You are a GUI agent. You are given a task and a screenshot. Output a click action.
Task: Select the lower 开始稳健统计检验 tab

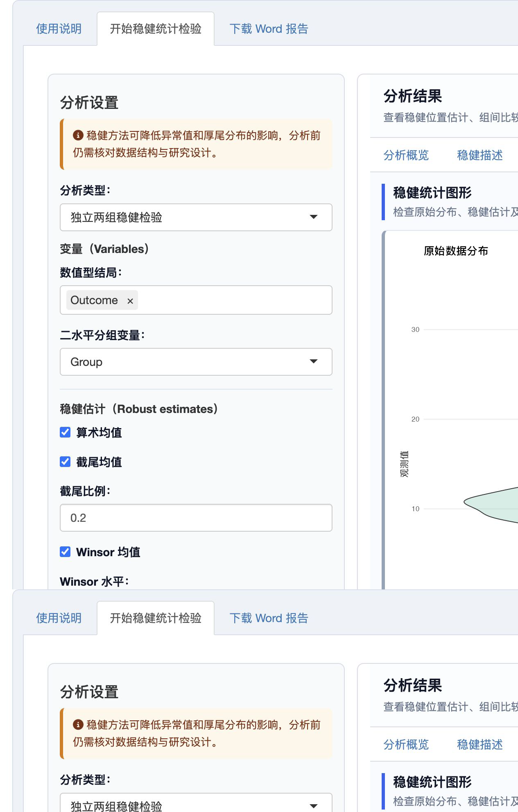coord(156,618)
